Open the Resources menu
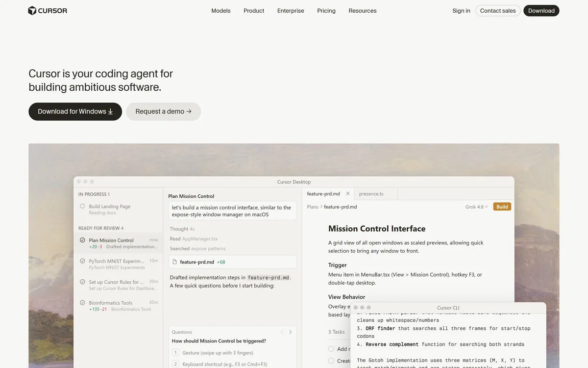588x368 pixels. 363,10
